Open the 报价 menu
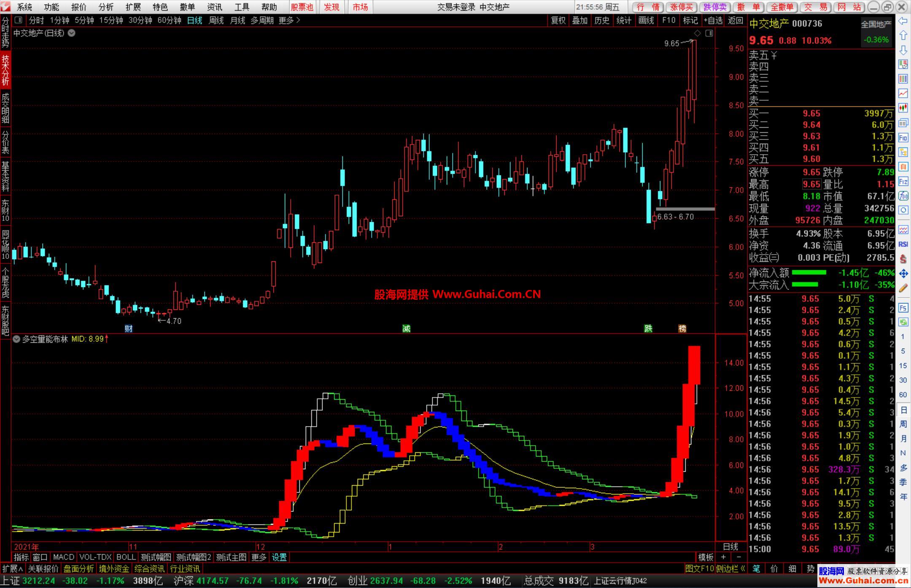This screenshot has width=911, height=588. coord(79,7)
